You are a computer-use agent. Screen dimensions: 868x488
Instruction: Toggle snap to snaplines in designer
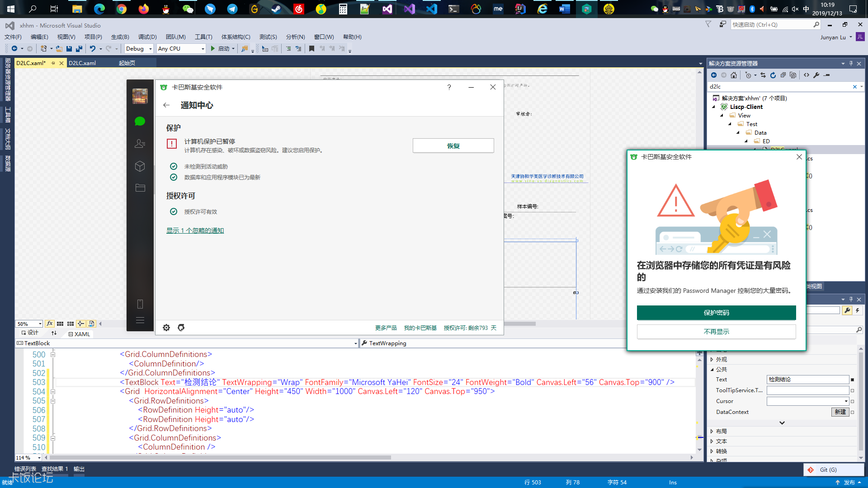click(x=81, y=324)
